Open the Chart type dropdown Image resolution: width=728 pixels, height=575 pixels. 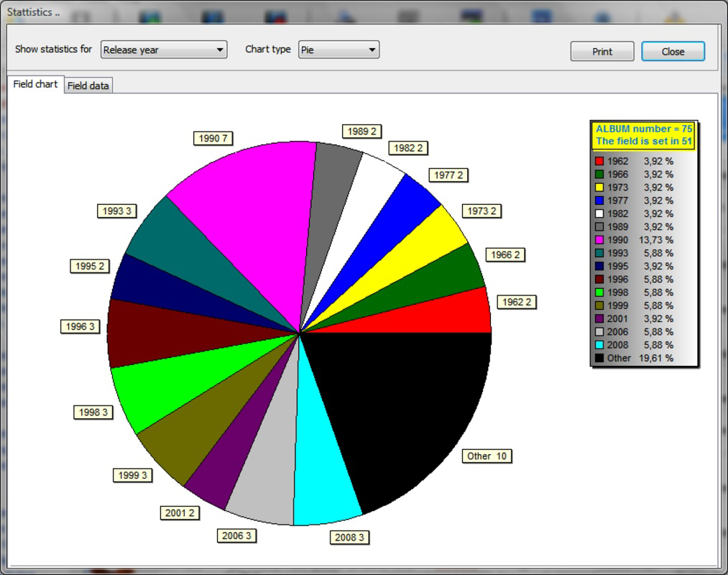[338, 50]
